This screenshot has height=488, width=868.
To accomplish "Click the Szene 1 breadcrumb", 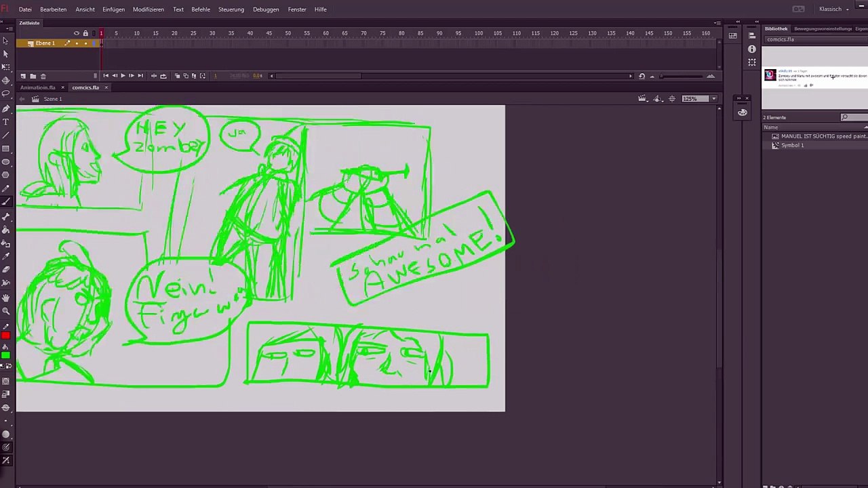I will 52,99.
